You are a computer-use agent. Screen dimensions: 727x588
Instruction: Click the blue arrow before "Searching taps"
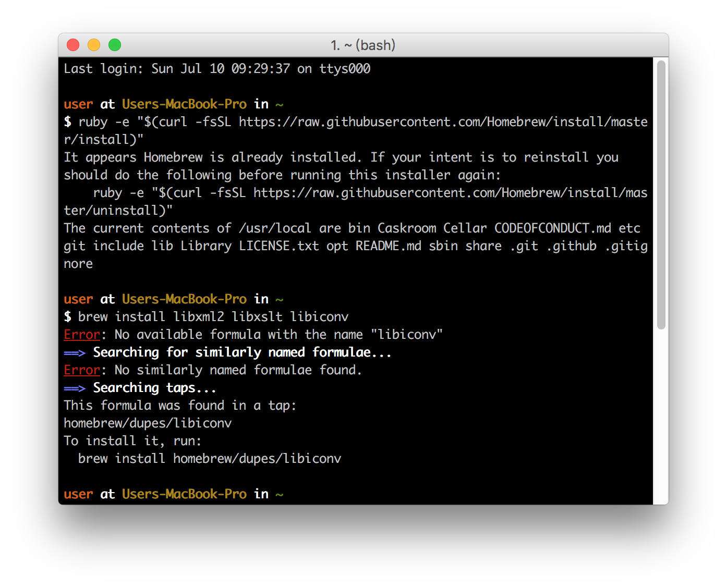75,388
